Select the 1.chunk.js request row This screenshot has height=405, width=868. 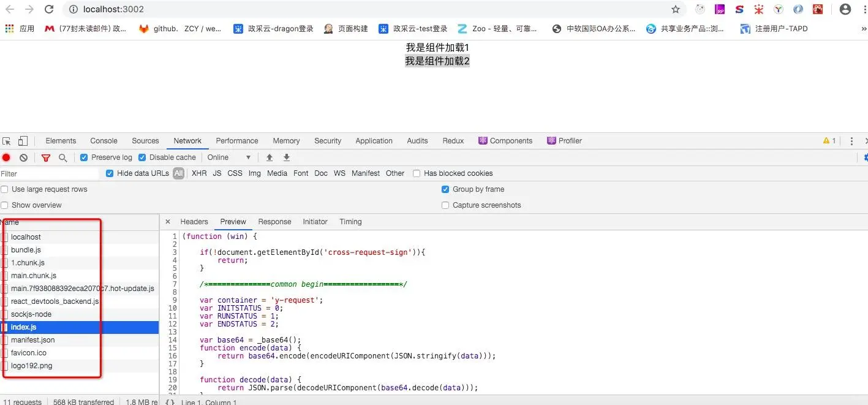point(80,263)
